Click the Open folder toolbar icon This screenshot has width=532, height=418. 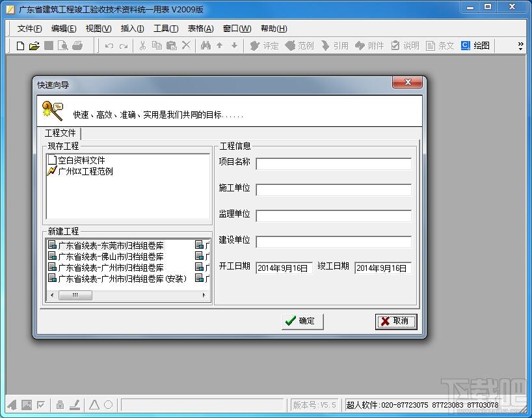[34, 46]
